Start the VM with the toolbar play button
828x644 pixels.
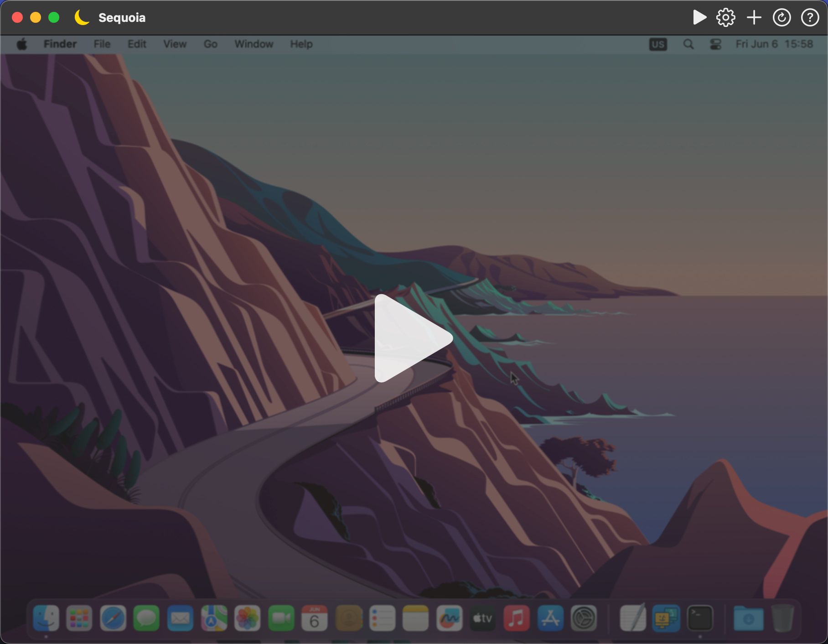pyautogui.click(x=699, y=18)
